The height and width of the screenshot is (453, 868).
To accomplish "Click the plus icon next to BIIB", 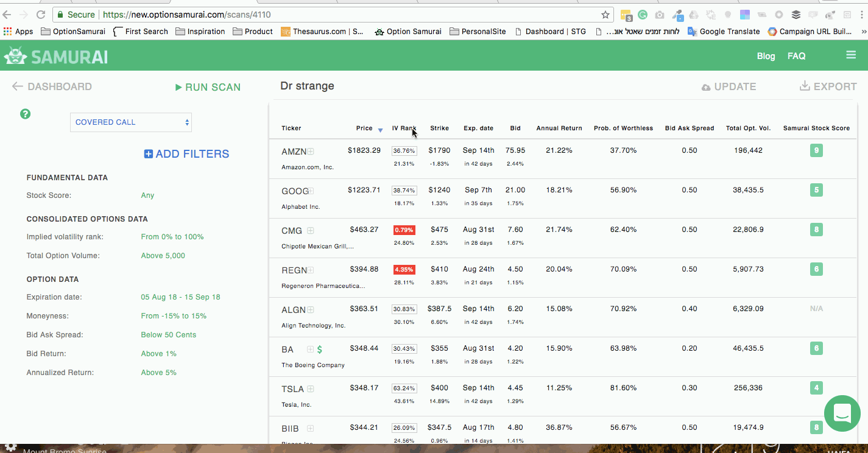I will click(x=310, y=429).
